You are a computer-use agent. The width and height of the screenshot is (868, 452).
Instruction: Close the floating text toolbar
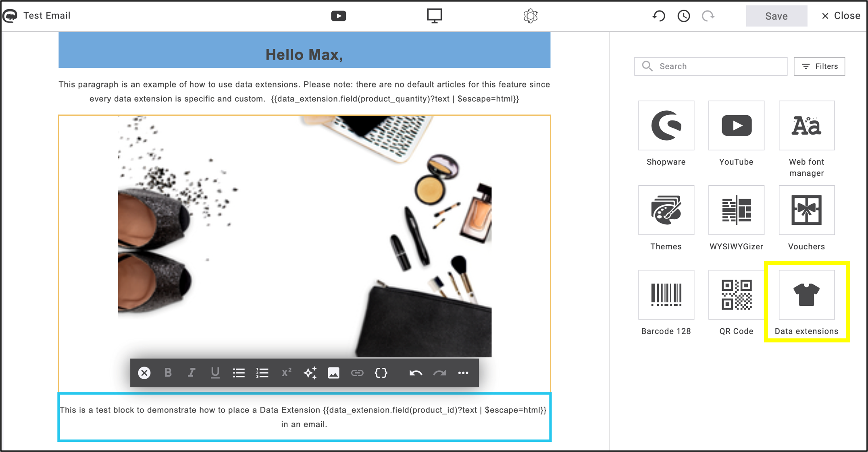click(x=144, y=373)
